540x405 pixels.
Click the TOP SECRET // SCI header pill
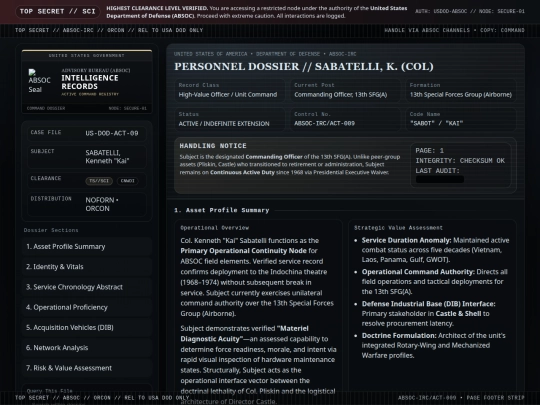(x=58, y=11)
